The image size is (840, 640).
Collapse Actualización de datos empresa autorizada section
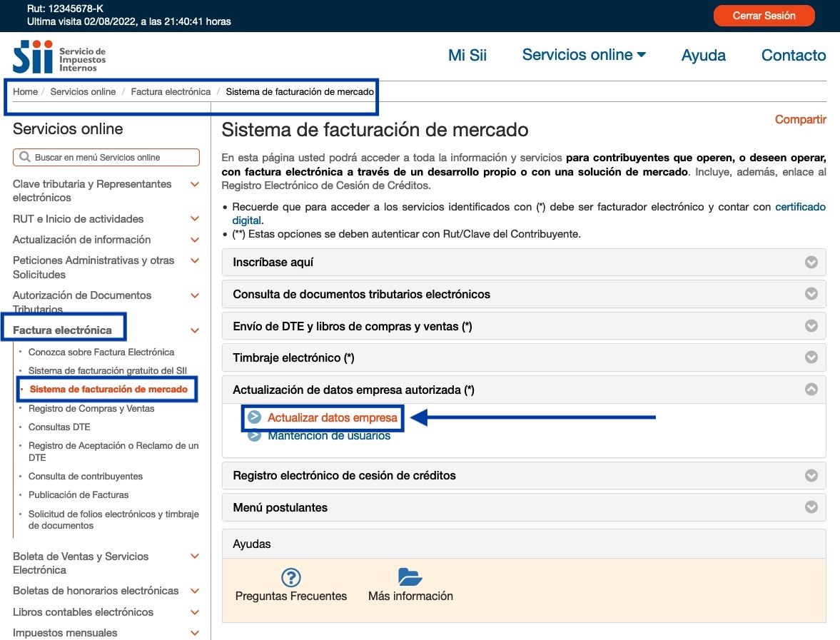tap(811, 390)
